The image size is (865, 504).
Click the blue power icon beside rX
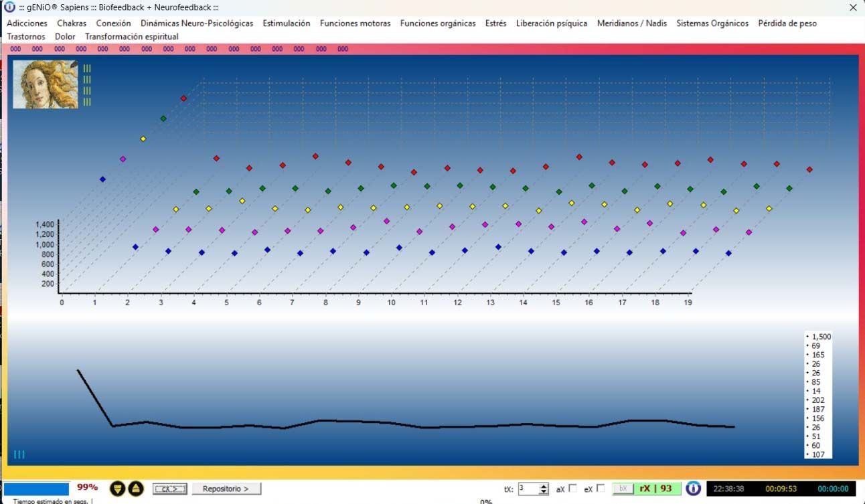click(693, 489)
